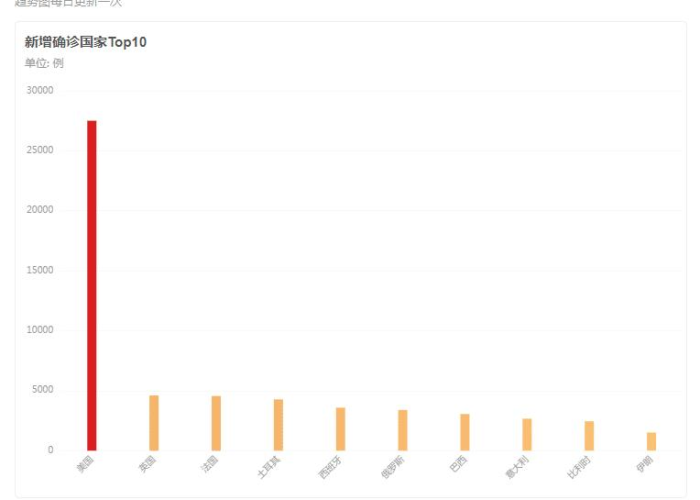Click the 新增确诊国家Top10 chart title
Screen dimensions: 700x500
[x=85, y=42]
